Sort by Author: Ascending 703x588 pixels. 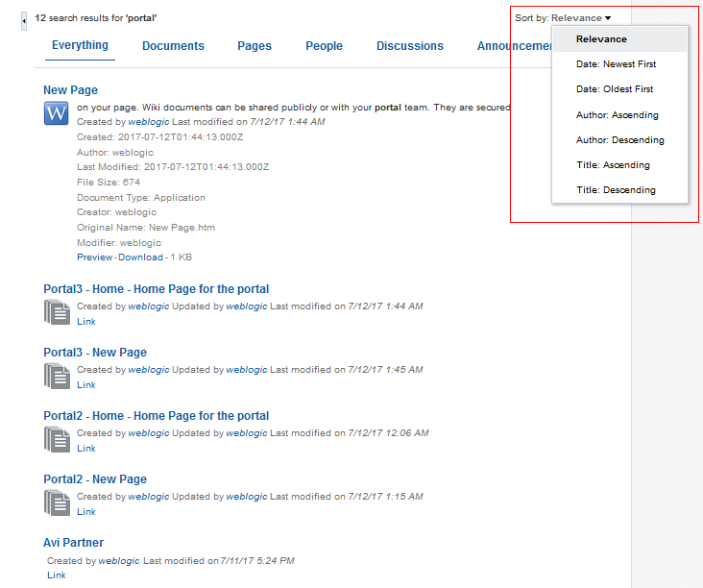point(619,115)
